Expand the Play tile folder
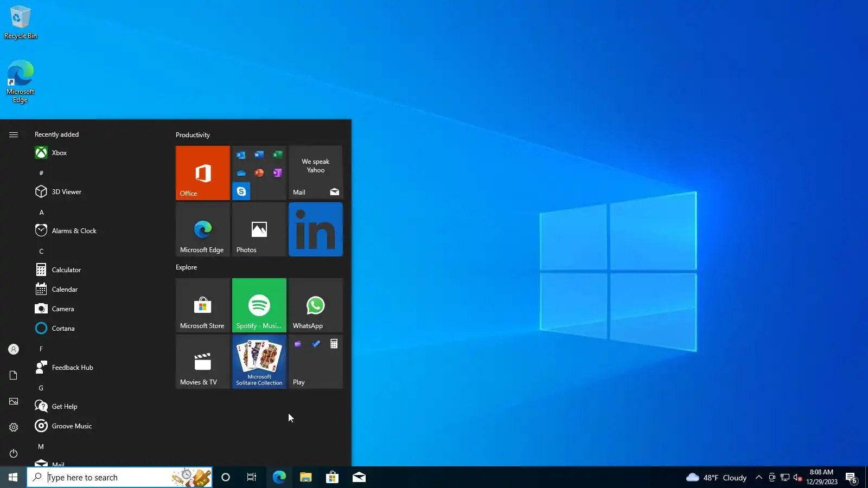 (x=316, y=362)
